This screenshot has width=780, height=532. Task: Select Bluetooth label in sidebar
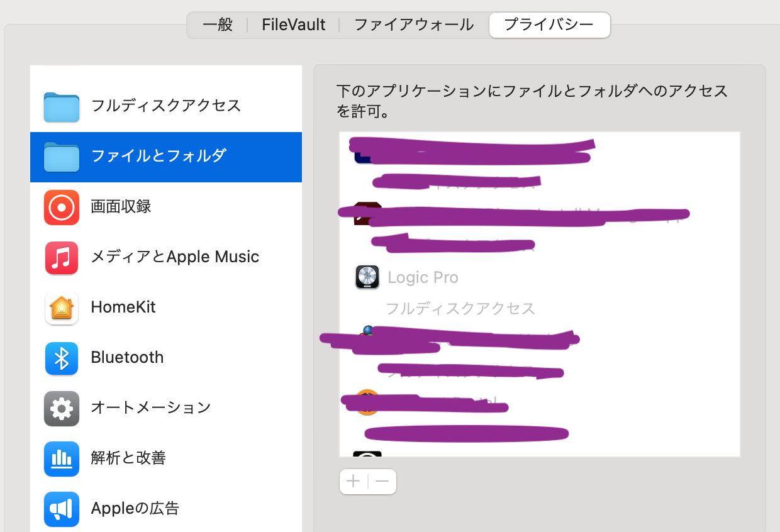pyautogui.click(x=127, y=357)
